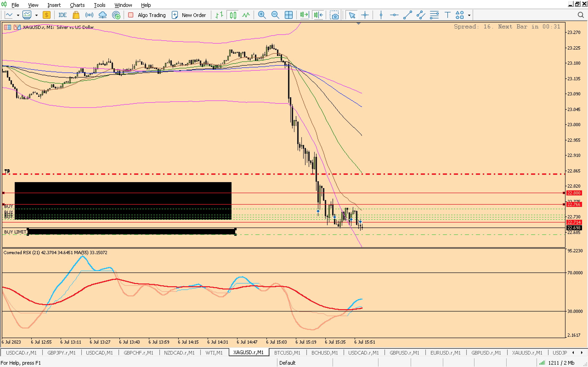
Task: Switch to the BTCUSD,M1 chart tab
Action: (287, 353)
